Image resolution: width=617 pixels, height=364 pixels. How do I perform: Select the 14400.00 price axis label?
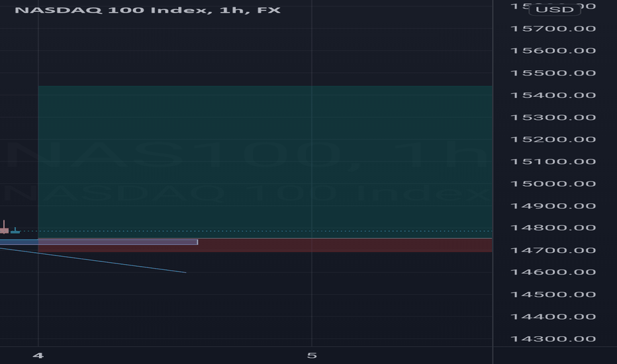(x=553, y=317)
